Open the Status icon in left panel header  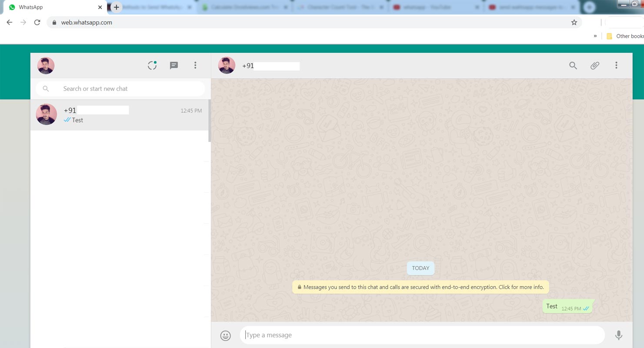pyautogui.click(x=152, y=65)
